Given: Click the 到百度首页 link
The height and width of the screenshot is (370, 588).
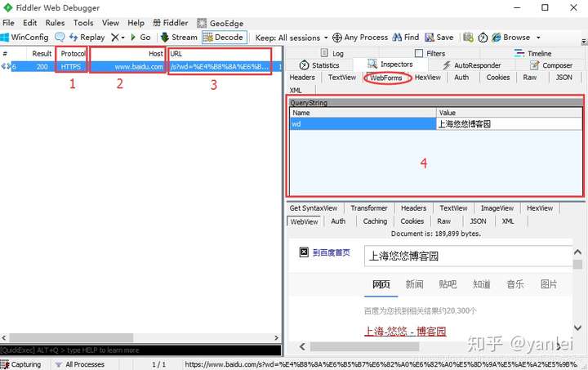Looking at the screenshot, I should (x=332, y=252).
